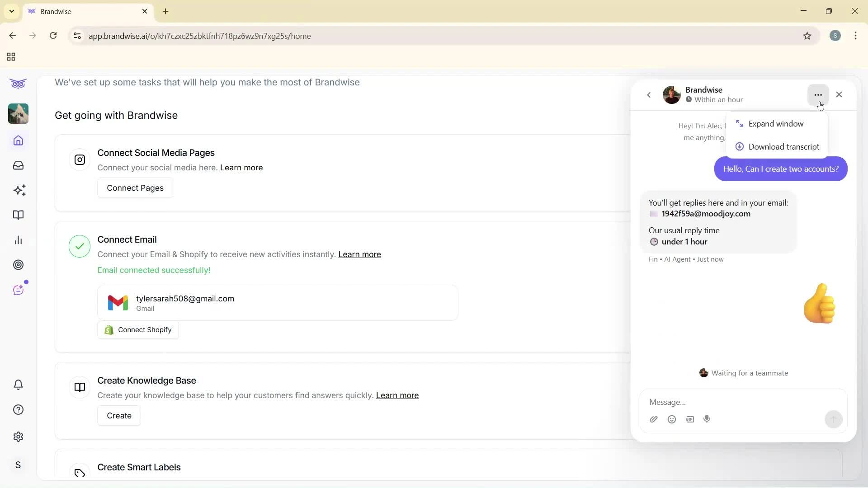Open the chat options ellipsis menu
The image size is (868, 488).
(x=817, y=94)
